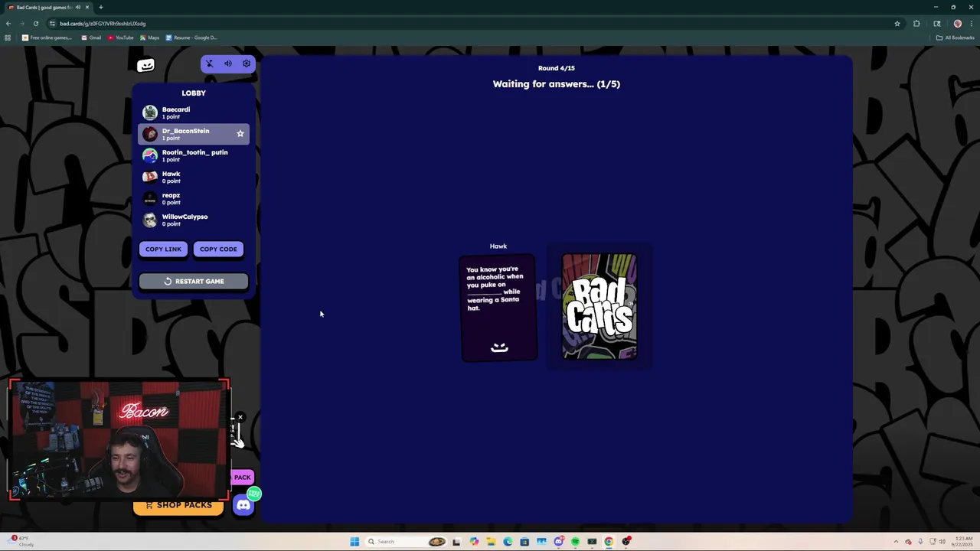
Task: Open All Bookmarks folder
Action: (x=955, y=37)
